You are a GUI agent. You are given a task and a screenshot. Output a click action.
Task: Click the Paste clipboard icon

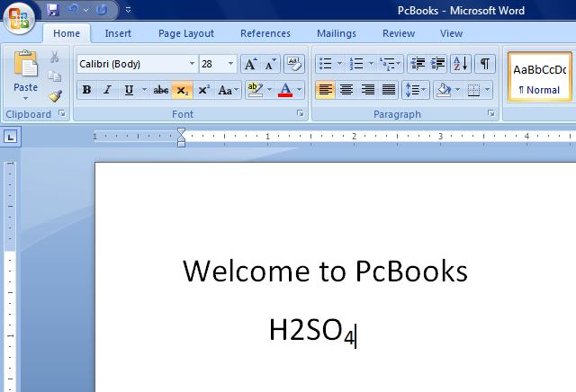click(26, 63)
